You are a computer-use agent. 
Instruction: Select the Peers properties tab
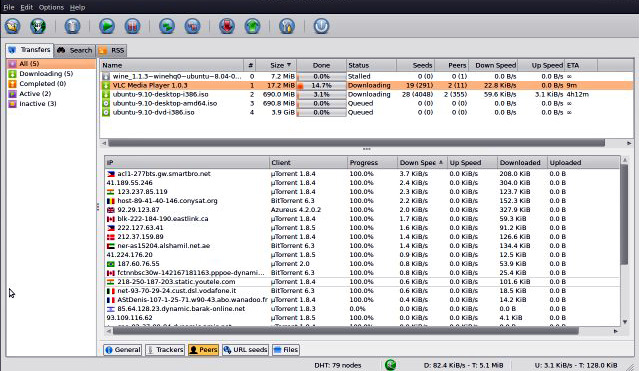pos(203,349)
